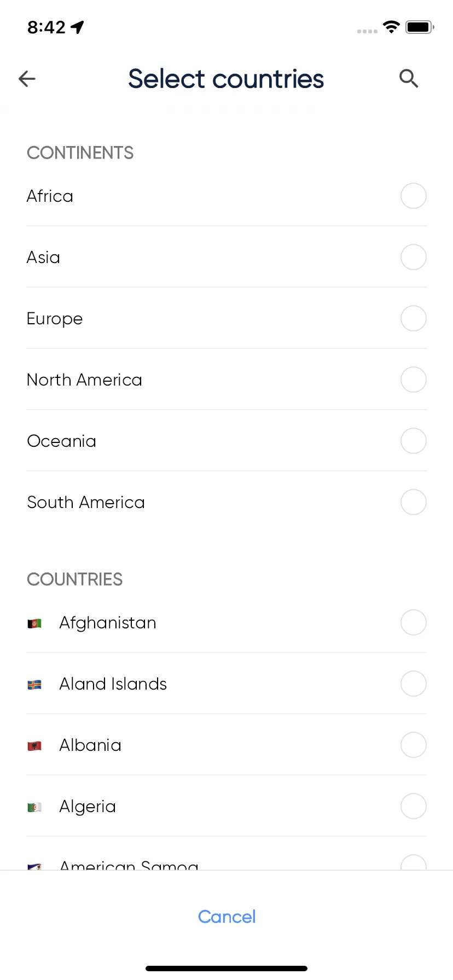Tap the Wi-Fi status icon

pos(391,27)
